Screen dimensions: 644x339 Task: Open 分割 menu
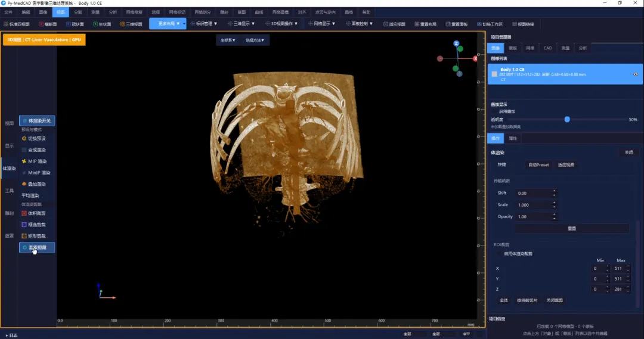click(78, 13)
